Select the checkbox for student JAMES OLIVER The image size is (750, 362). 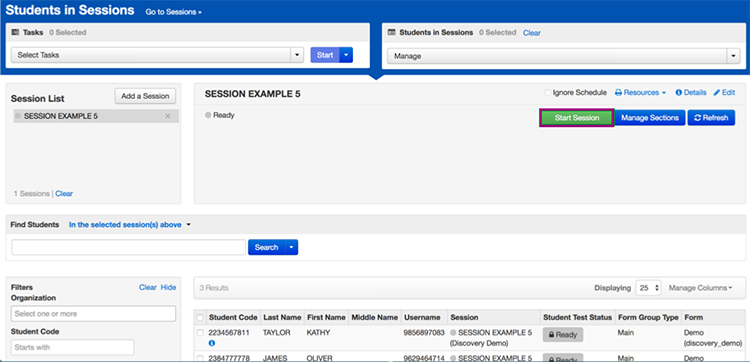click(x=200, y=358)
